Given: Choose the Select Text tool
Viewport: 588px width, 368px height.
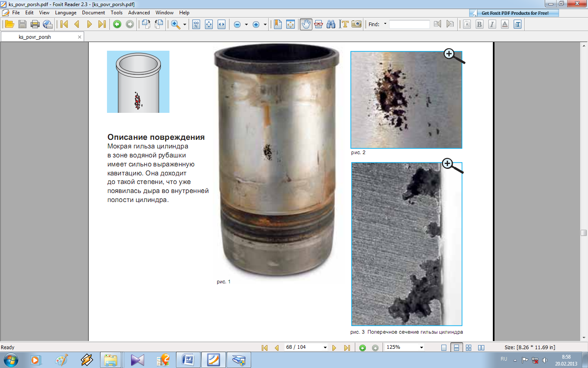Looking at the screenshot, I should click(344, 25).
